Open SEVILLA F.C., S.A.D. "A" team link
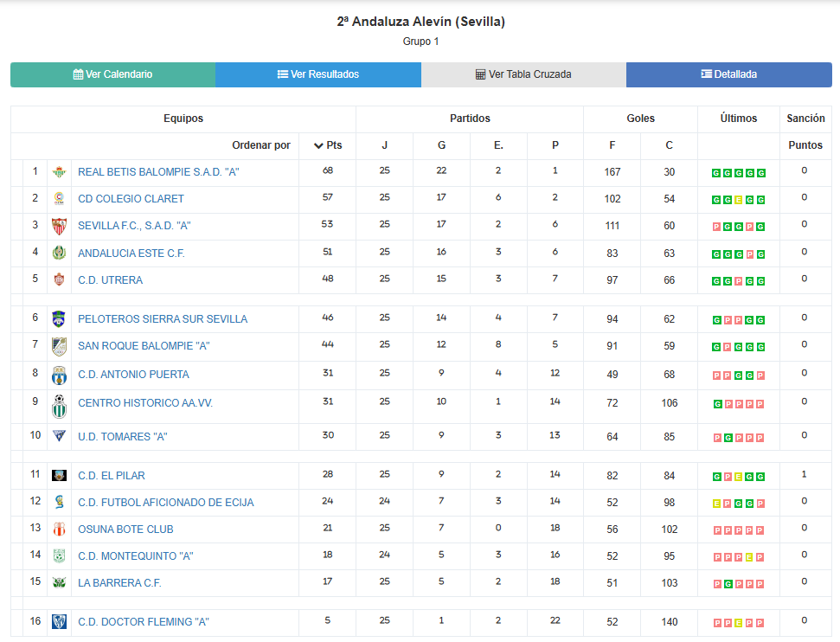The width and height of the screenshot is (840, 642). click(x=134, y=226)
